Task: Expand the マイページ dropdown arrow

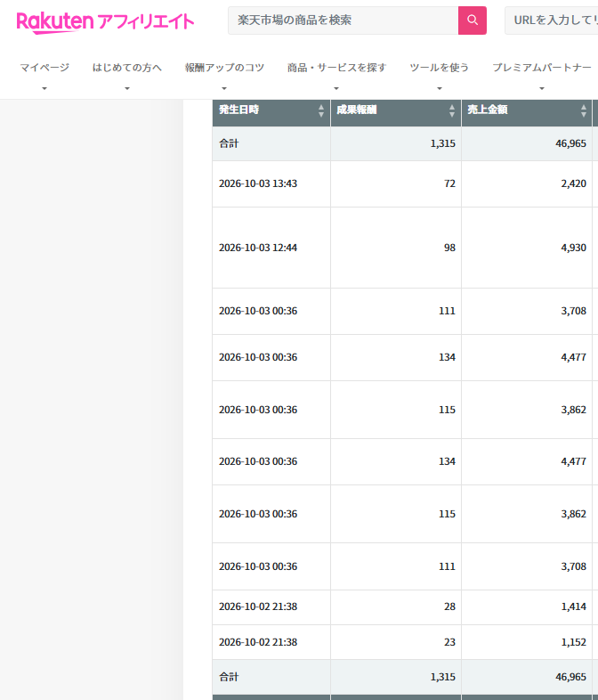Action: [x=44, y=88]
